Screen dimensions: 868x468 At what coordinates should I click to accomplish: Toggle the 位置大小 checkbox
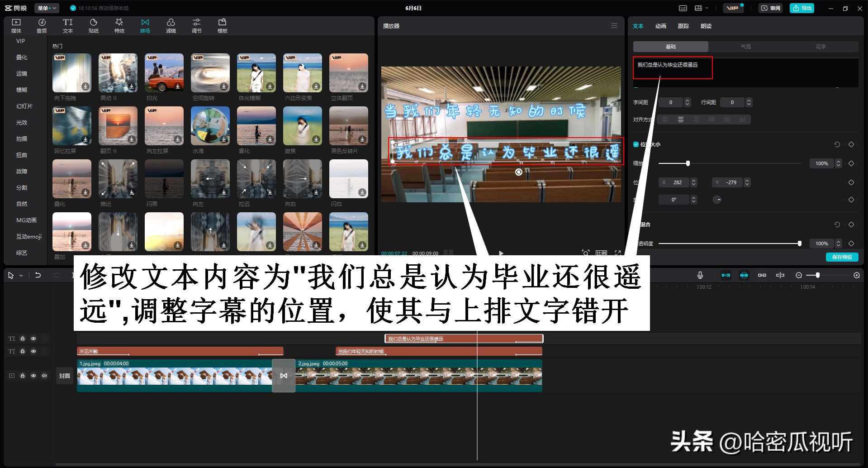tap(636, 144)
